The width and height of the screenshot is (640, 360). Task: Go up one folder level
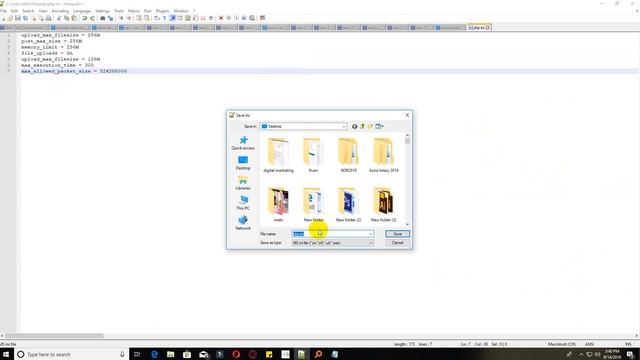(362, 127)
